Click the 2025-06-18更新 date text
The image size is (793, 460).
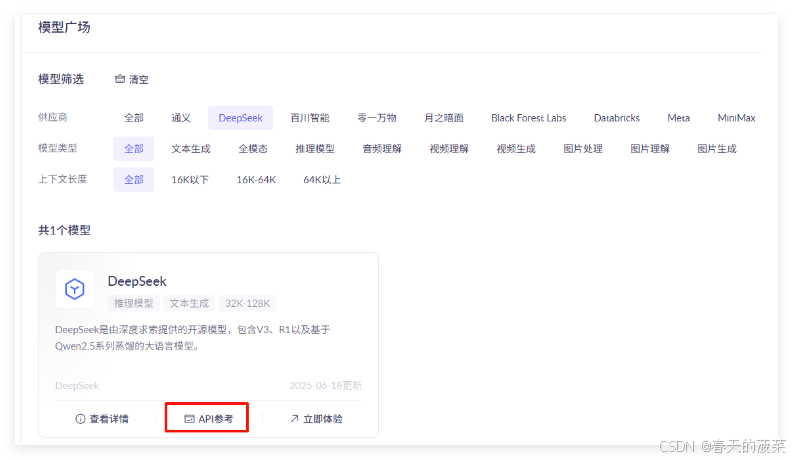[x=325, y=386]
